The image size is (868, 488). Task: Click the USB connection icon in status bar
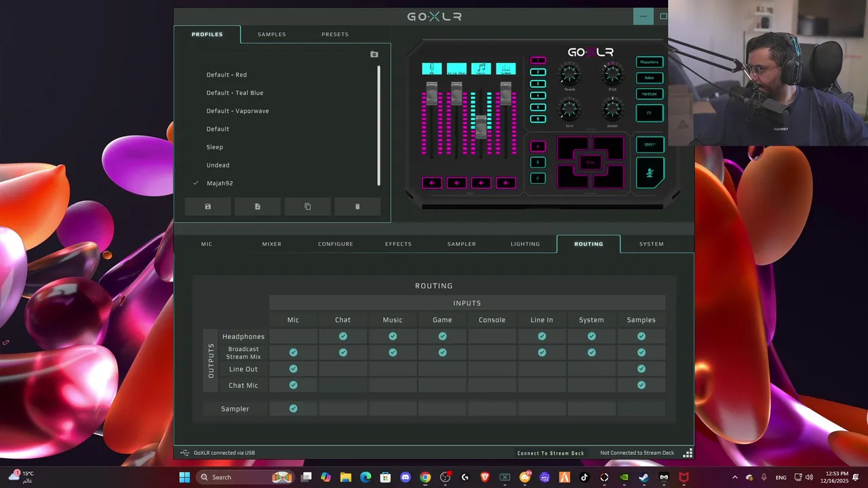pos(184,453)
